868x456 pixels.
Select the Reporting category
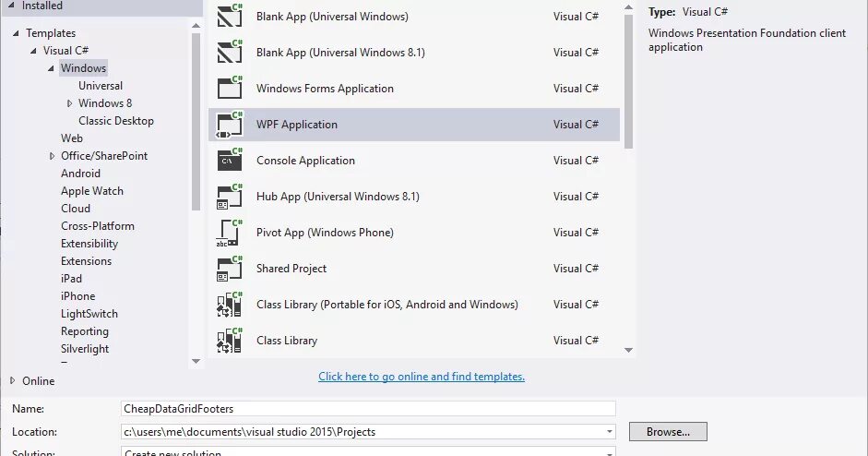84,331
